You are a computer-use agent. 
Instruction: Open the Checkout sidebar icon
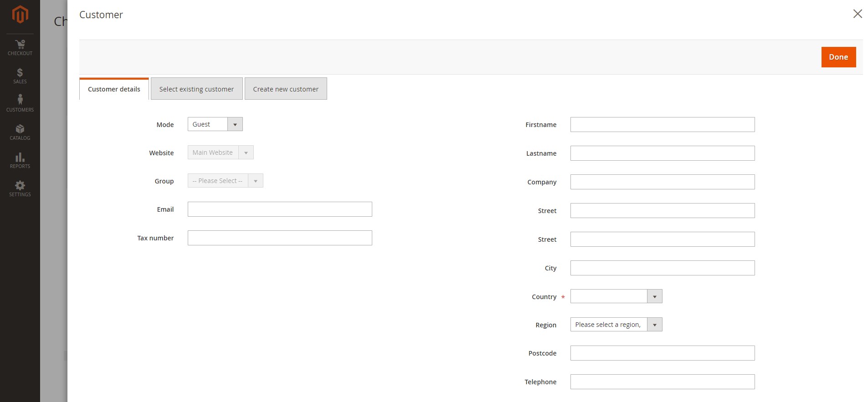coord(20,48)
